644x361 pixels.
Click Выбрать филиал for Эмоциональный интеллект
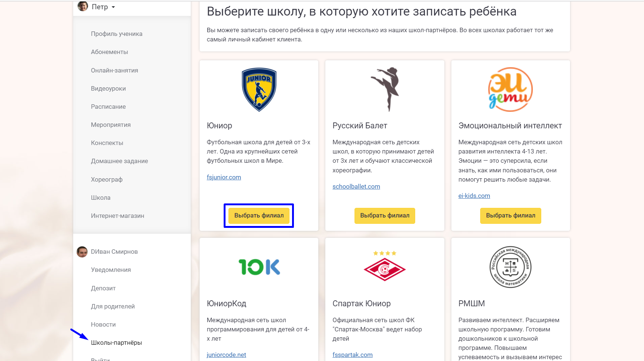click(x=511, y=216)
